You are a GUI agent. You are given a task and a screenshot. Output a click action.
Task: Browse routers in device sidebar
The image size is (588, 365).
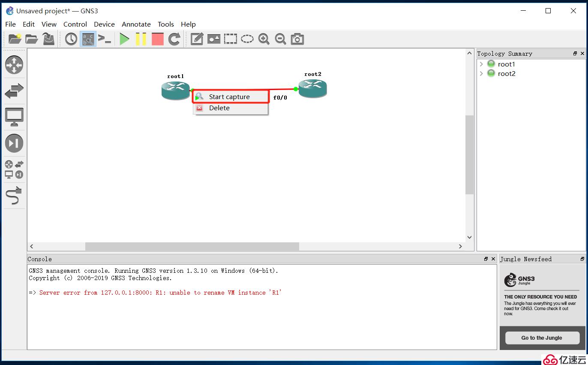[14, 65]
